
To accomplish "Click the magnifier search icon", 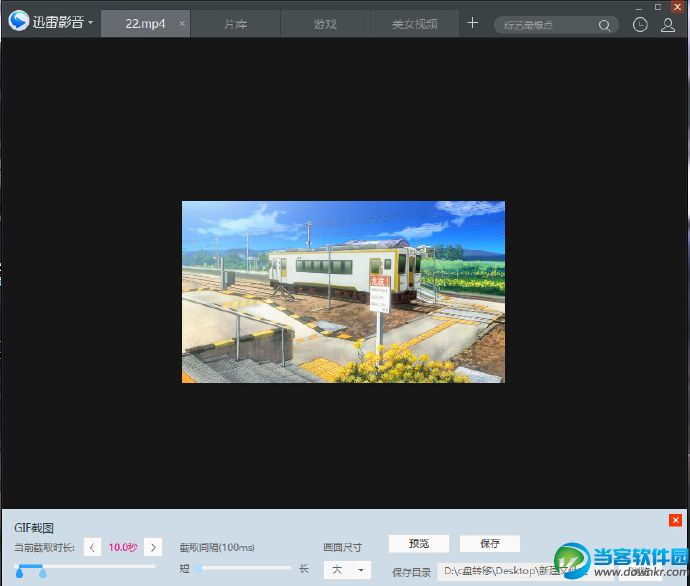I will [x=605, y=26].
